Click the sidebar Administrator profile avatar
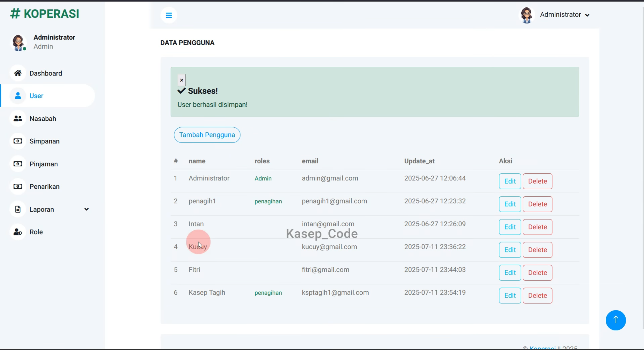 point(18,43)
